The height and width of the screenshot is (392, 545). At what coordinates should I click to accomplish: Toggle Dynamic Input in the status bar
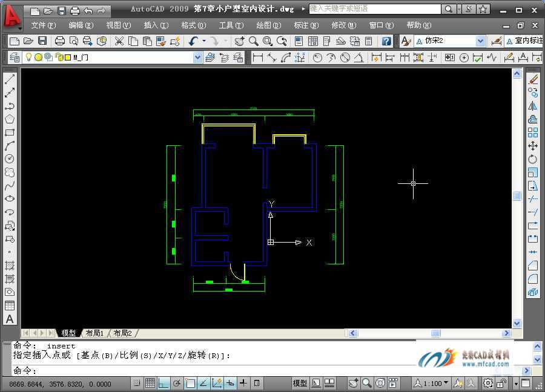pos(230,384)
